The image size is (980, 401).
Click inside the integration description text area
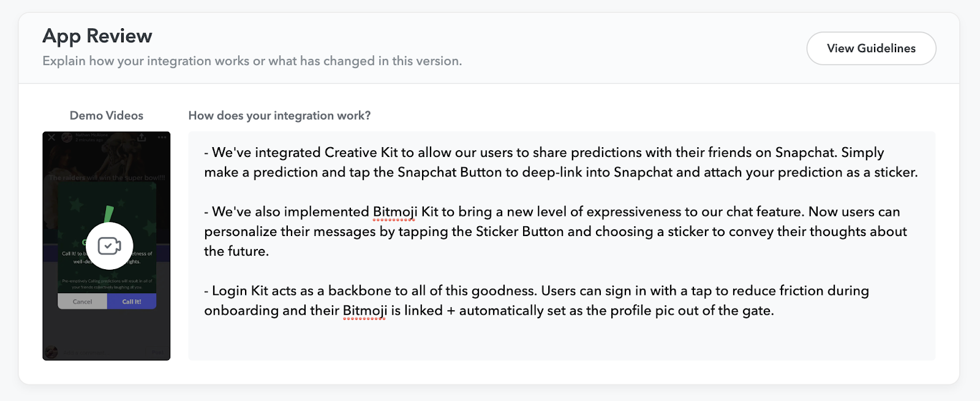(x=562, y=246)
